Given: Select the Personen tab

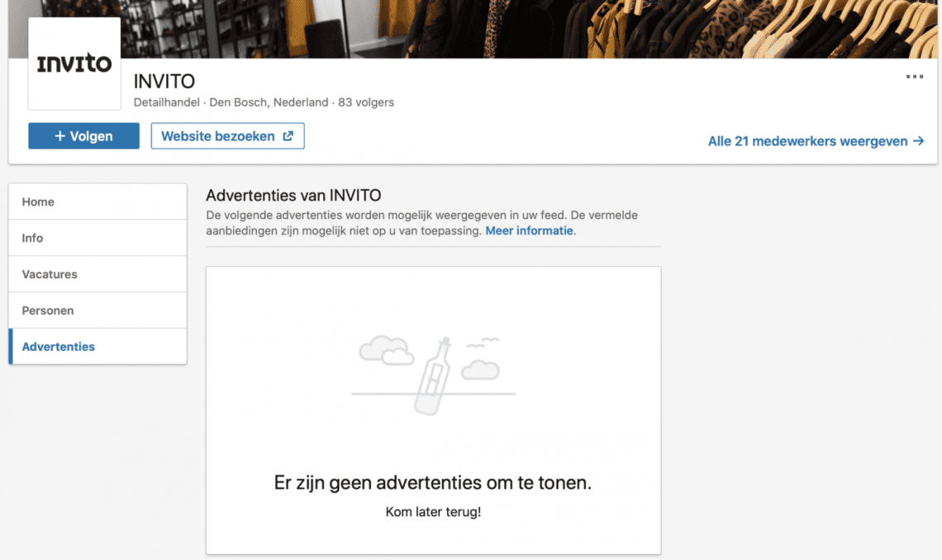Looking at the screenshot, I should click(x=98, y=311).
